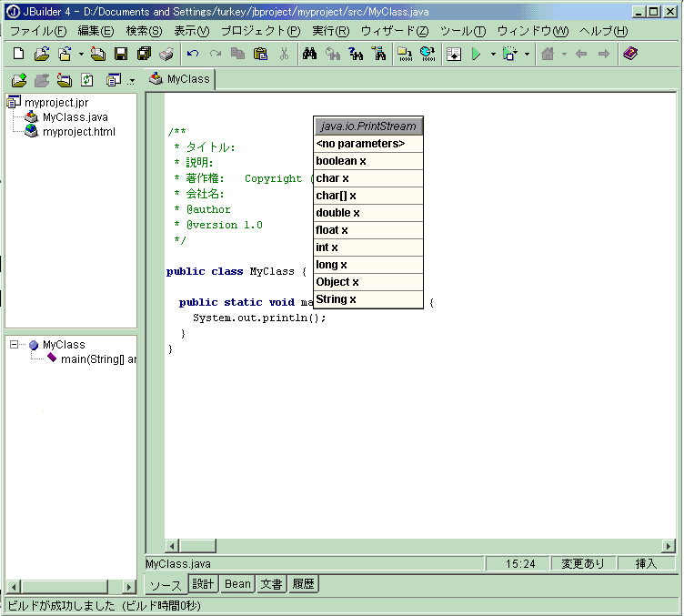Open the ファイル(F) menu
Image resolution: width=684 pixels, height=616 pixels.
tap(37, 31)
